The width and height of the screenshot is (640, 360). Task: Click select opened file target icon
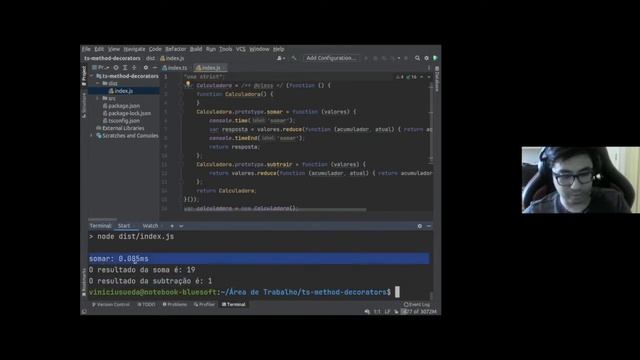click(116, 68)
